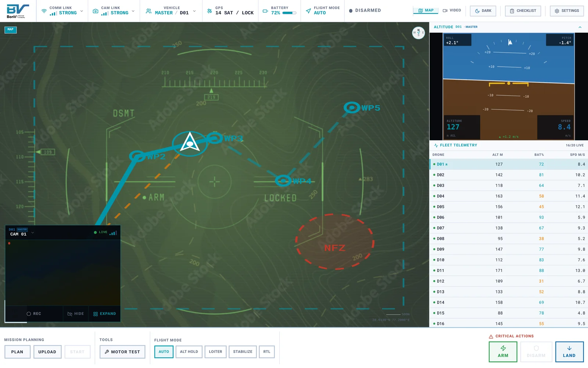The height and width of the screenshot is (368, 588).
Task: Switch to the VIDEO tab
Action: point(452,10)
